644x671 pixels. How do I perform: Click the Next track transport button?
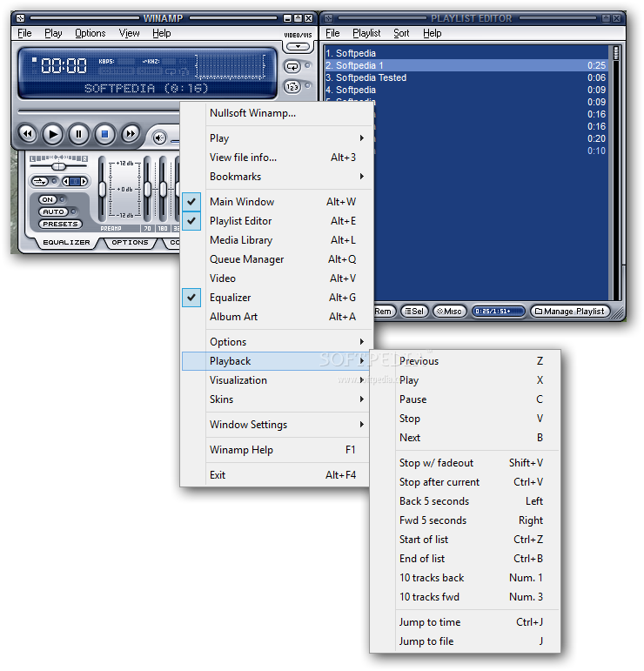click(131, 134)
